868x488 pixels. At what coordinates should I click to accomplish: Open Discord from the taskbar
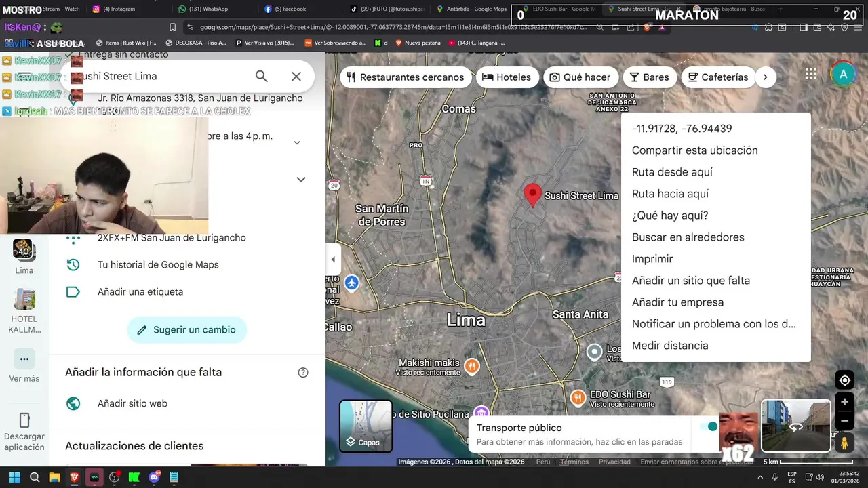click(154, 477)
